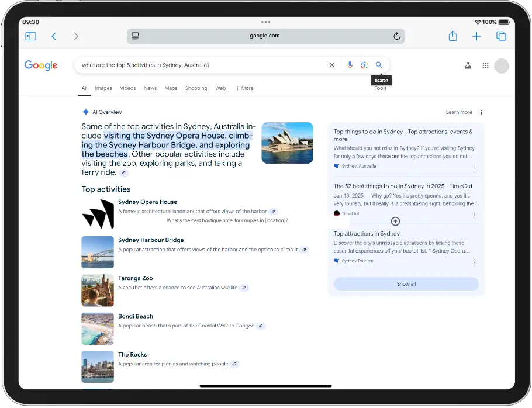
Task: Open the Opera House photo in AI Overview
Action: tap(288, 143)
